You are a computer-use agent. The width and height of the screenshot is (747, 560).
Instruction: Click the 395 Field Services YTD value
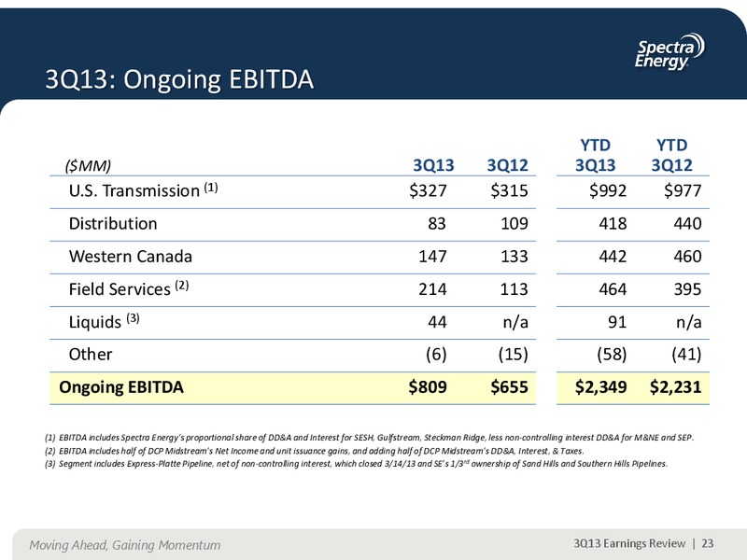[687, 289]
